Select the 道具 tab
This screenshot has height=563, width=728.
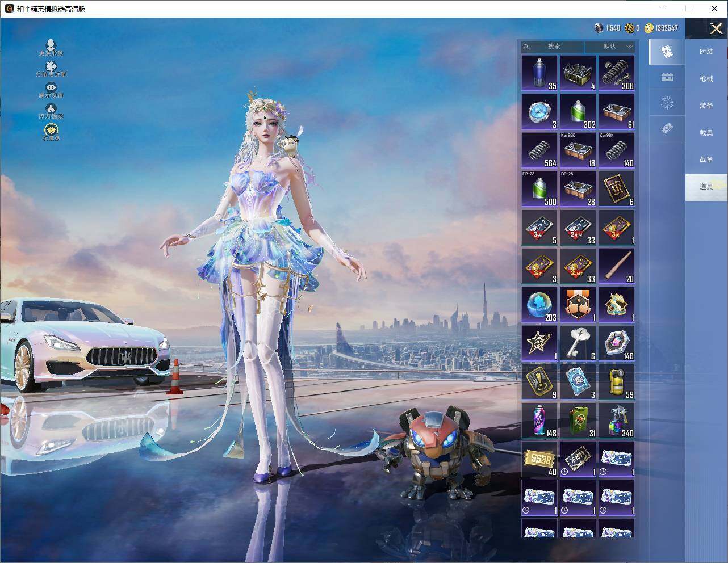coord(706,187)
